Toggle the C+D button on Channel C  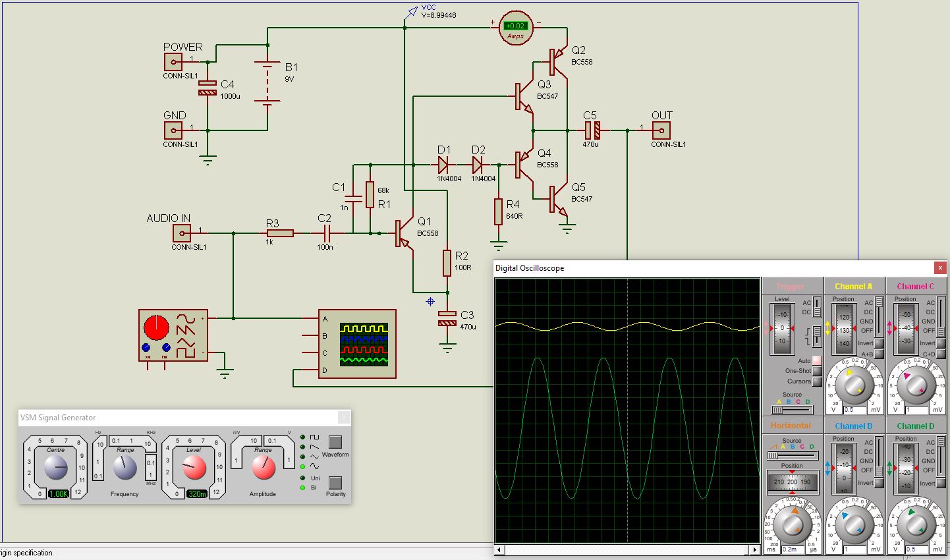(941, 354)
